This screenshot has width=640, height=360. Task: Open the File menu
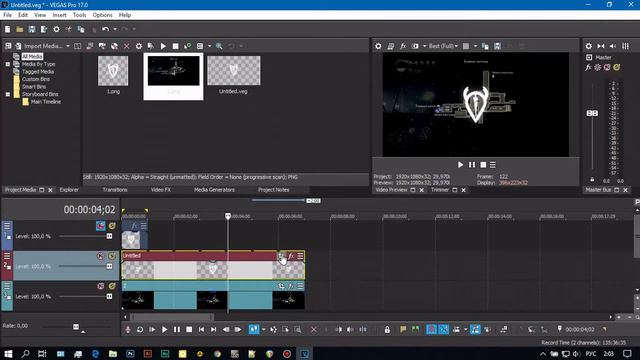[x=7, y=15]
